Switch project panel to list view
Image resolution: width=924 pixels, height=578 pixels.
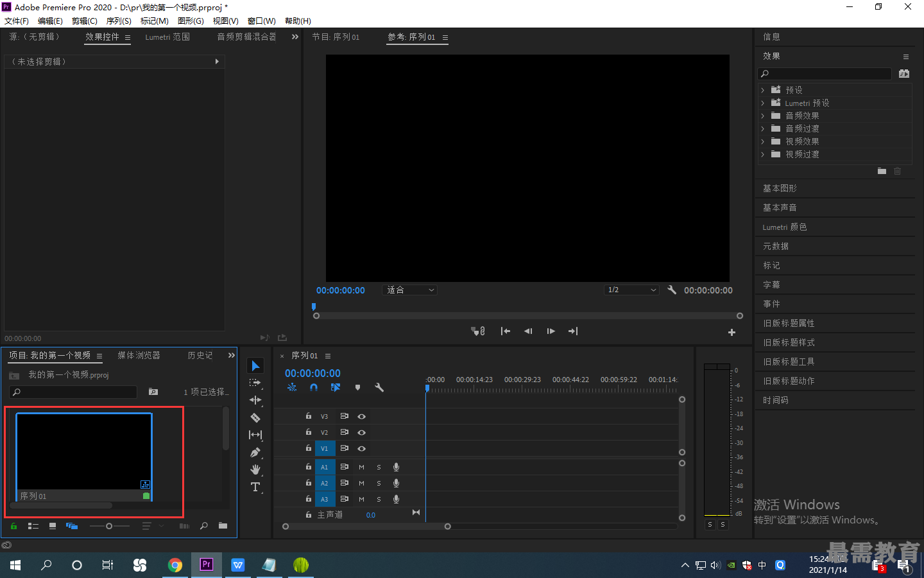click(x=33, y=526)
